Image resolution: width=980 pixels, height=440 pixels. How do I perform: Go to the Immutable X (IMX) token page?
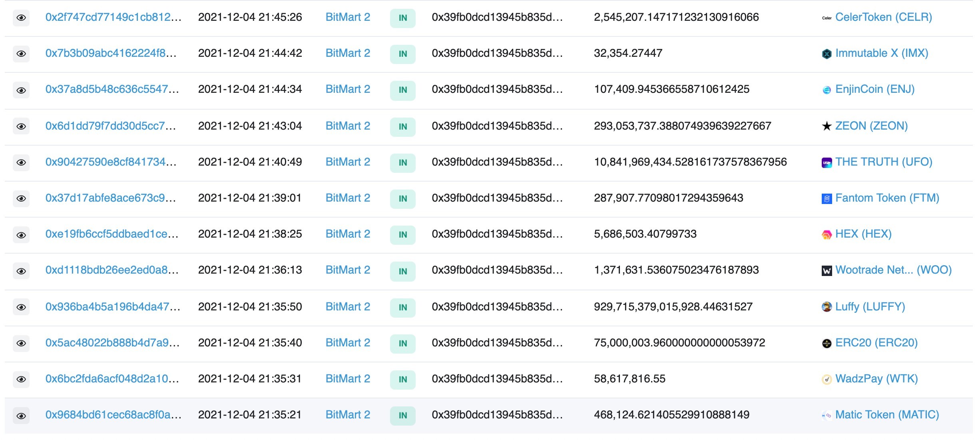[882, 53]
